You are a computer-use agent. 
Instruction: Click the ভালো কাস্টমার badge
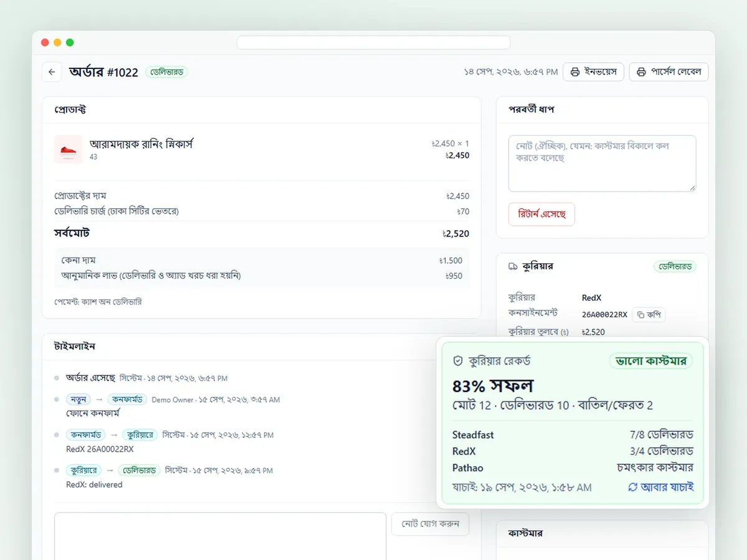tap(651, 361)
